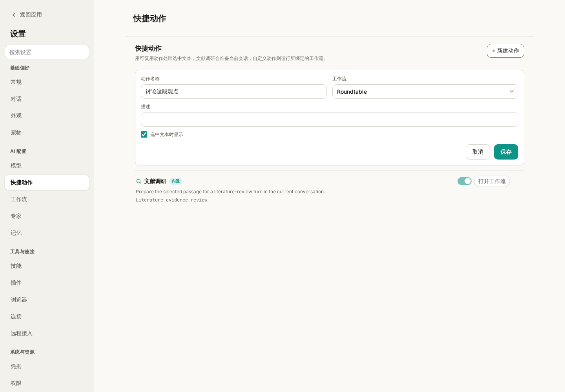565x392 pixels.
Task: Click the 内置 badge next to 文献调研
Action: (x=176, y=181)
